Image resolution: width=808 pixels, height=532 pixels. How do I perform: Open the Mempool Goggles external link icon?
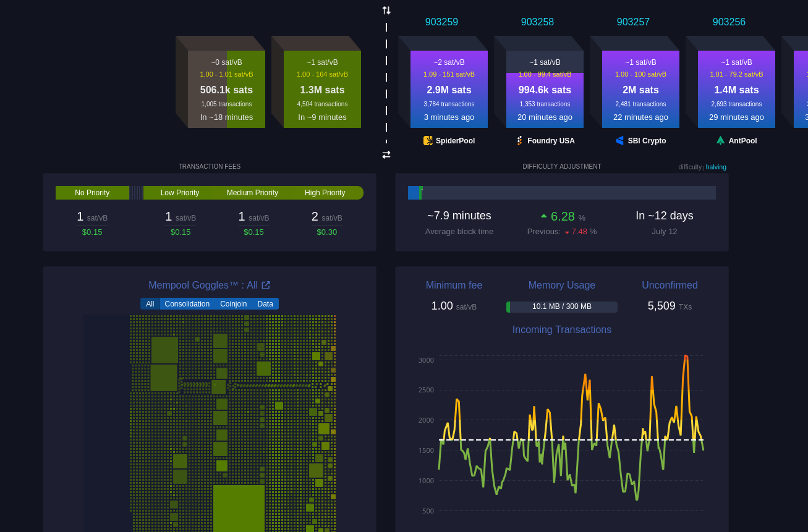click(266, 285)
